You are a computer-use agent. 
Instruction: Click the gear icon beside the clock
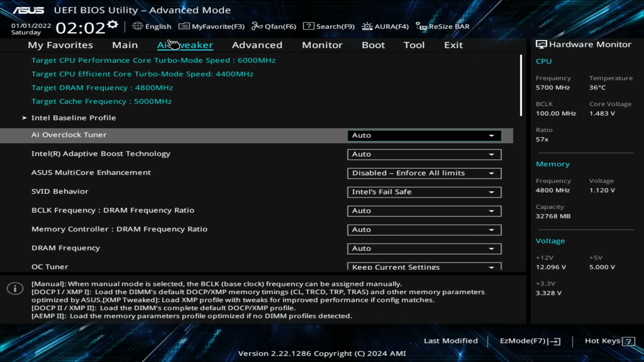(112, 25)
